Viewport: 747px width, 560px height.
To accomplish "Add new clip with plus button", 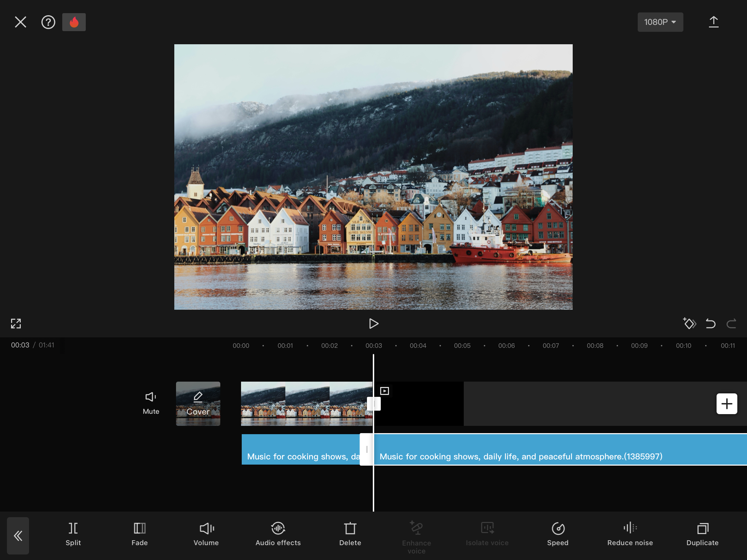I will [727, 403].
